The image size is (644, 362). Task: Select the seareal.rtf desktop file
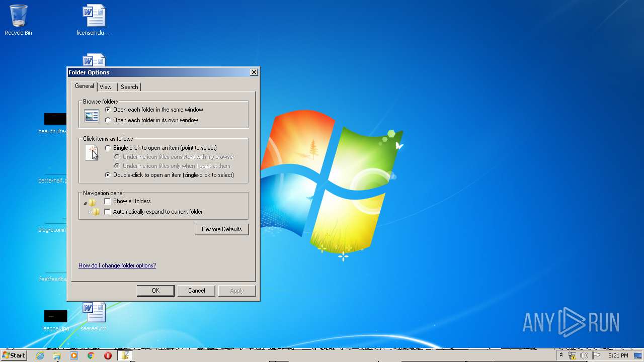pyautogui.click(x=94, y=317)
